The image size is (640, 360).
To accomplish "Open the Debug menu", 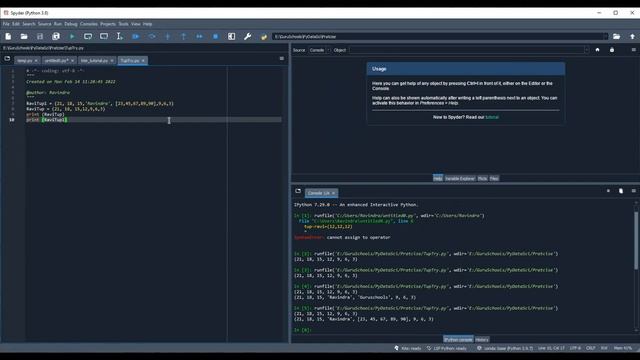I will point(71,24).
